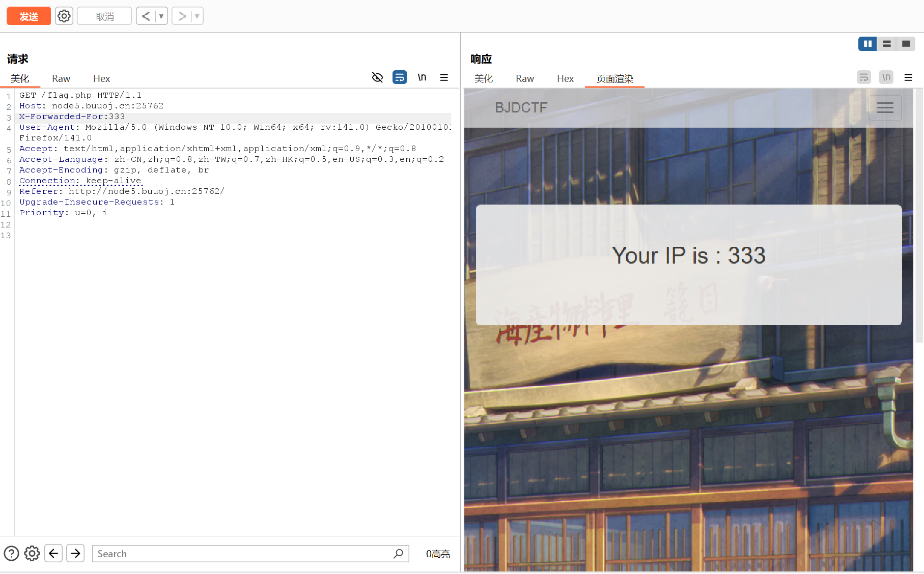
Task: Open search settings gear at bottom
Action: 32,553
